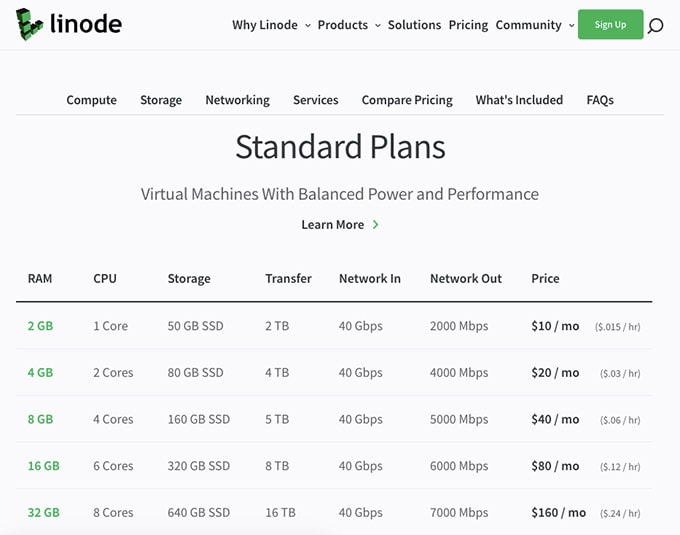The height and width of the screenshot is (535, 680).
Task: Switch to the Storage tab
Action: click(161, 100)
